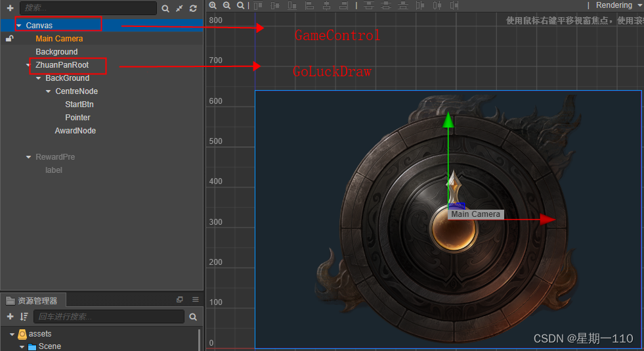Collapse the BackGround child node
644x351 pixels.
pyautogui.click(x=39, y=78)
